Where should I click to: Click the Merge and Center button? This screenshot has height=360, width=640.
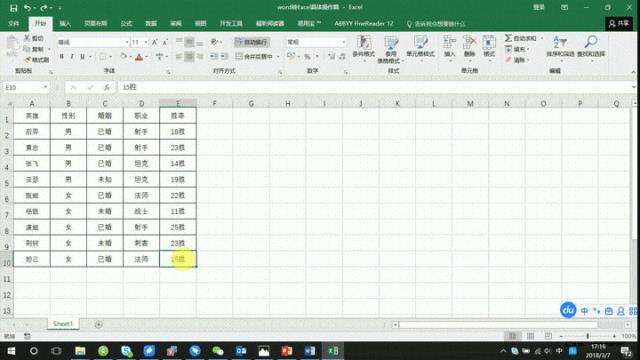254,56
